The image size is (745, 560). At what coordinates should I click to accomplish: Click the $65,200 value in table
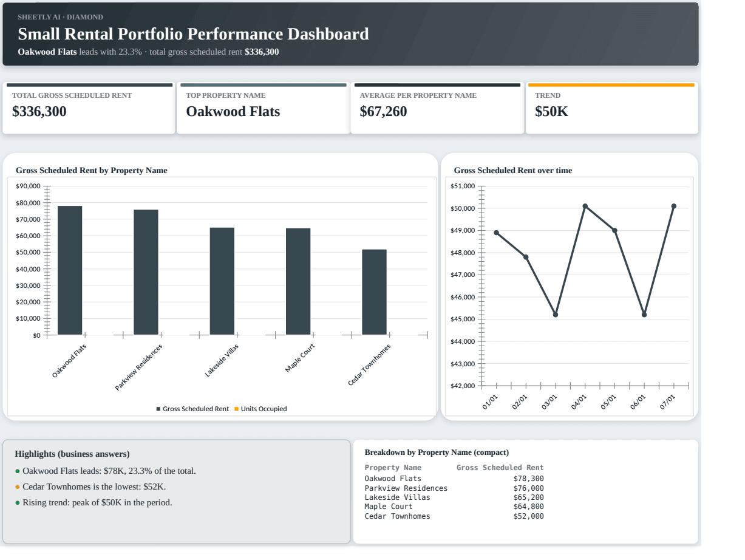[x=529, y=497]
